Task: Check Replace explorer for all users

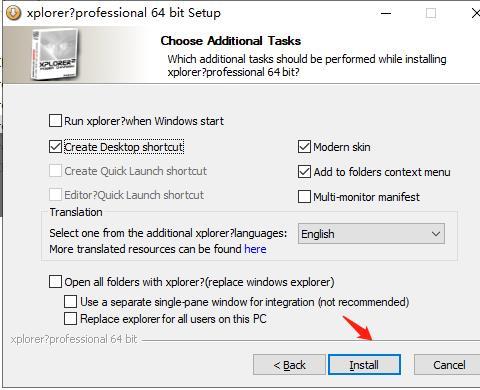Action: click(x=70, y=319)
